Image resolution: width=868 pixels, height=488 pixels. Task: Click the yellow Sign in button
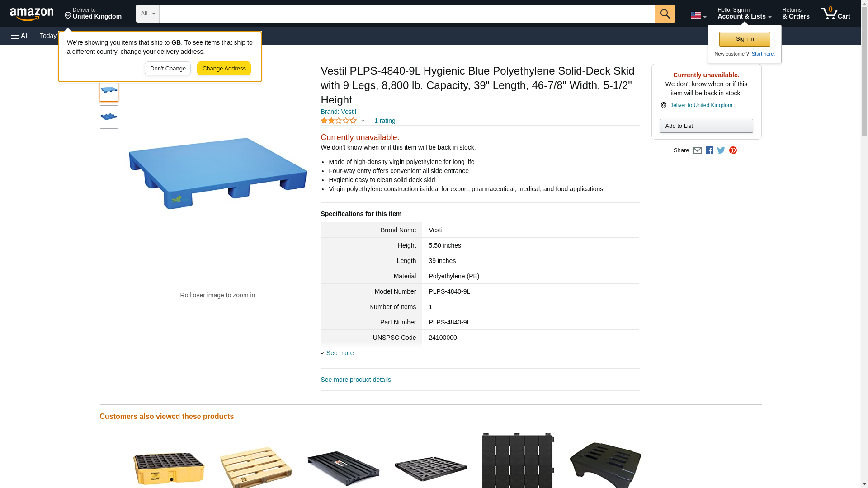[x=745, y=39]
